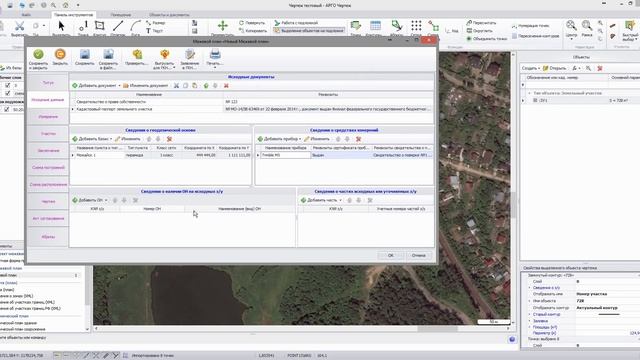The image size is (640, 360).
Task: Open the Conclusion side tab
Action: (48, 151)
